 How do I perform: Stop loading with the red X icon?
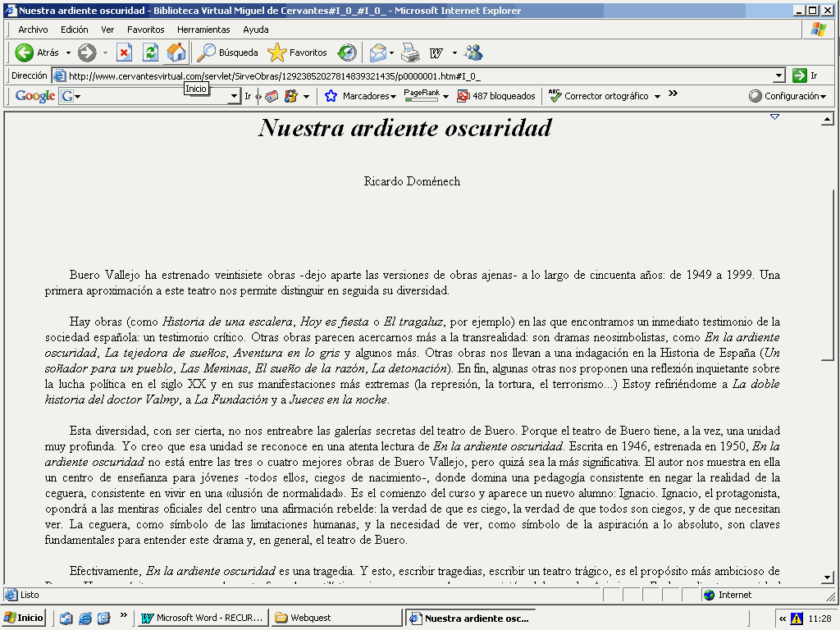[125, 52]
